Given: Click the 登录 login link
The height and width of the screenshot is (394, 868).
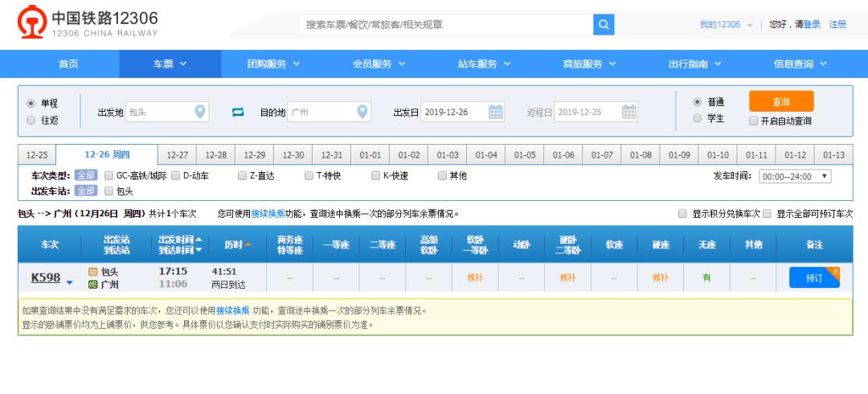Looking at the screenshot, I should 812,24.
